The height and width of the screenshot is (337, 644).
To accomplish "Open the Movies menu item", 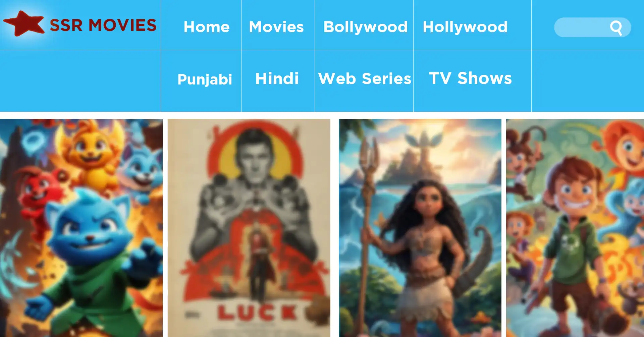I will coord(276,27).
